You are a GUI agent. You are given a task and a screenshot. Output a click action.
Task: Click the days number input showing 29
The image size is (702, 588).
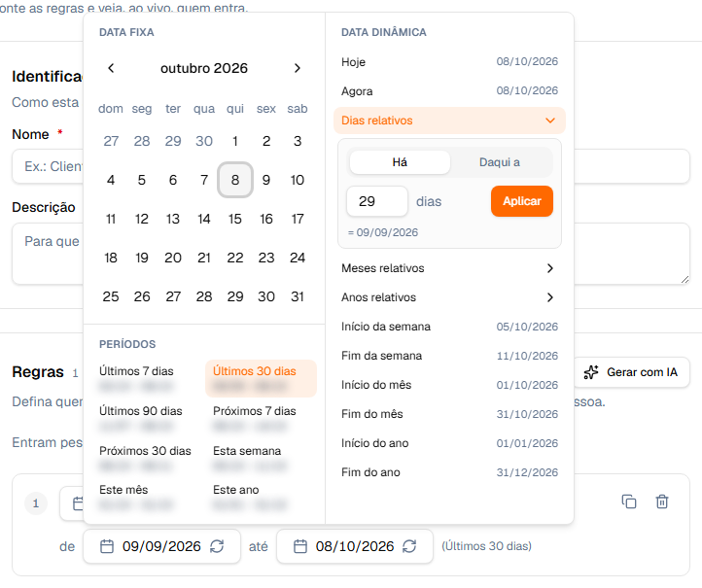pyautogui.click(x=377, y=201)
